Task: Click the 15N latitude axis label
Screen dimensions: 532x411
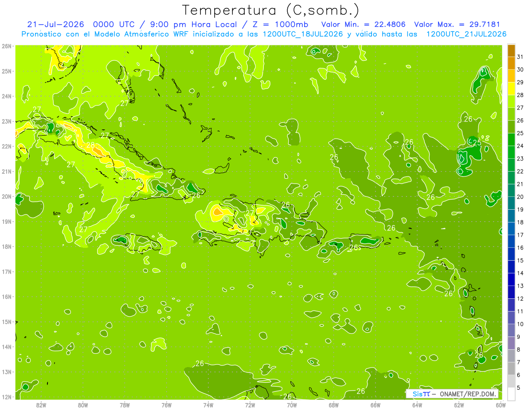Action: click(6, 322)
